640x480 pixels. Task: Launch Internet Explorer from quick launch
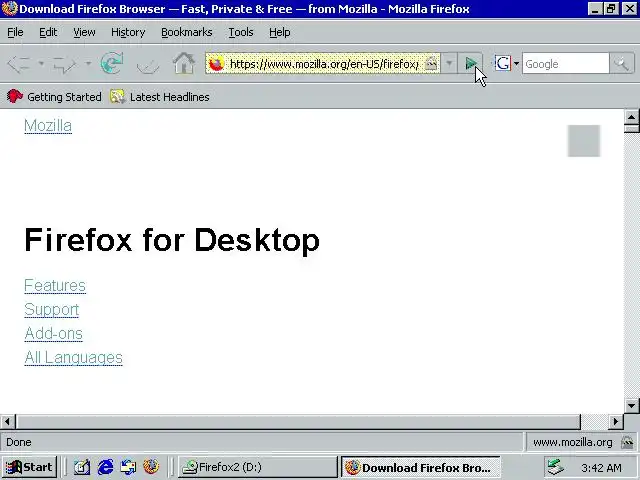pyautogui.click(x=105, y=467)
